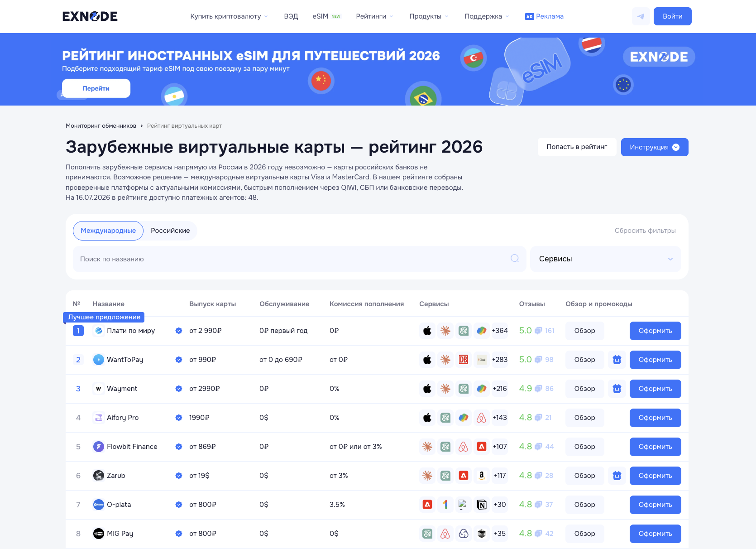The width and height of the screenshot is (756, 549).
Task: Click the Airbnb icon in the MIG Pay row
Action: click(445, 534)
